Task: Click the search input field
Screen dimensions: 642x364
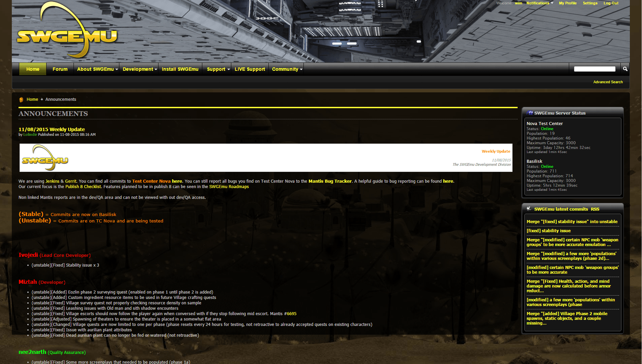Action: click(x=594, y=69)
